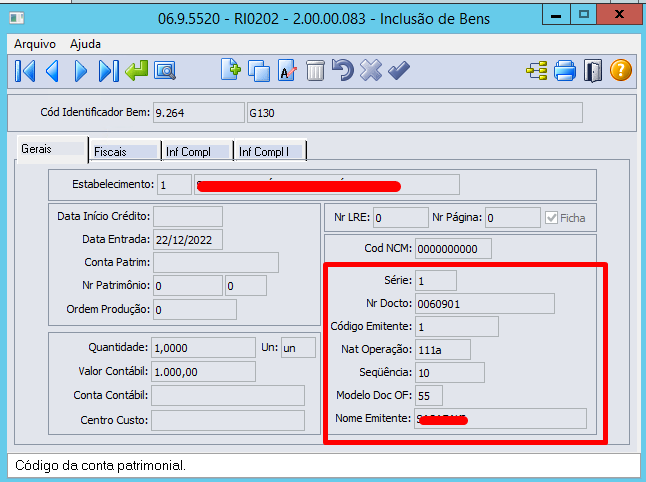646x482 pixels.
Task: Jump to the last record
Action: [x=109, y=71]
